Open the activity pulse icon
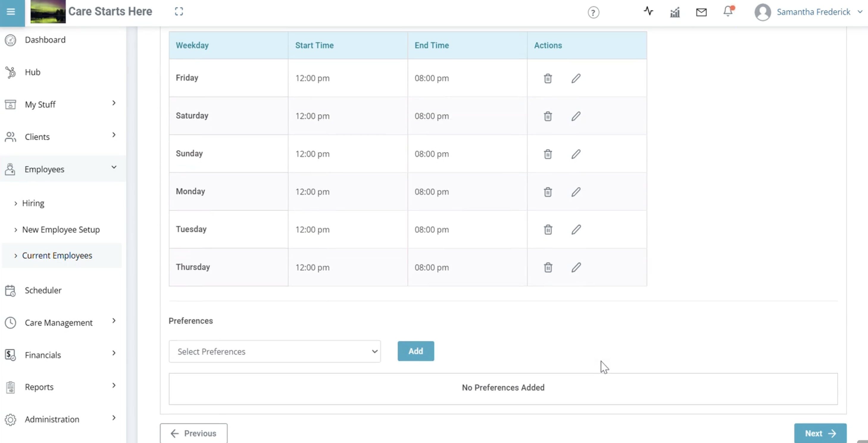 (x=648, y=11)
